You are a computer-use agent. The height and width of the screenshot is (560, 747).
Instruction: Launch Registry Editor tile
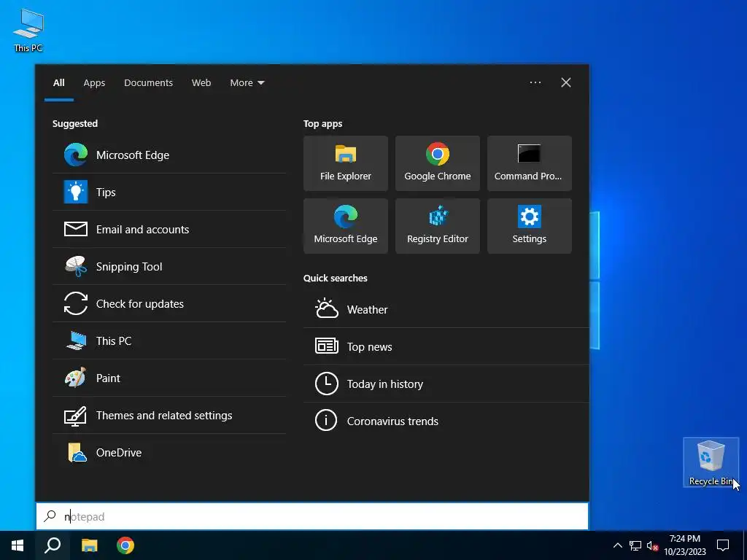[x=438, y=226]
